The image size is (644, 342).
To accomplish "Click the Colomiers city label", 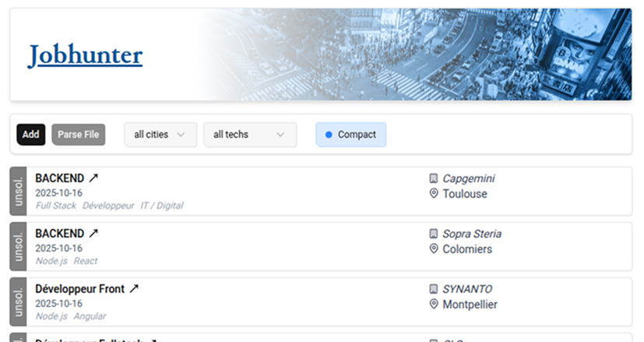I will point(467,249).
